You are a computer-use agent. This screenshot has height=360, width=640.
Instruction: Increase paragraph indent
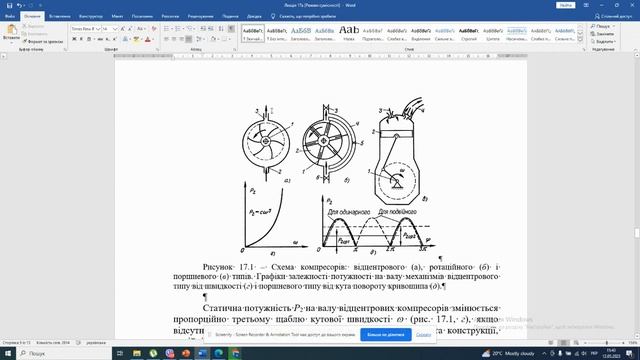[x=211, y=29]
